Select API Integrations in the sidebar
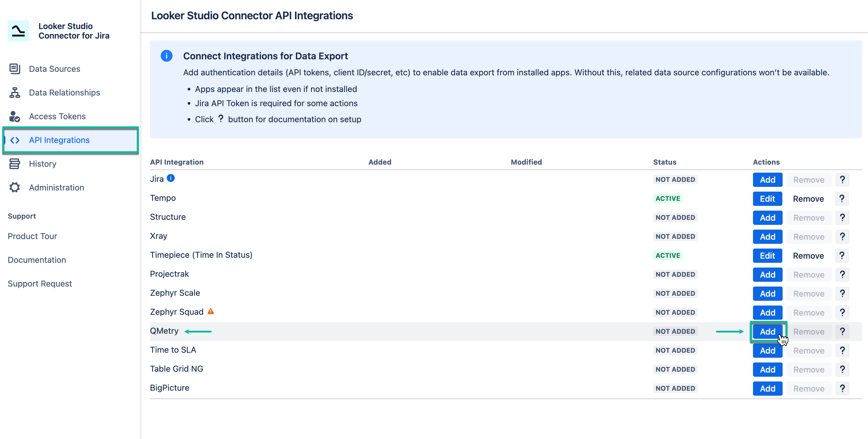 pos(59,140)
